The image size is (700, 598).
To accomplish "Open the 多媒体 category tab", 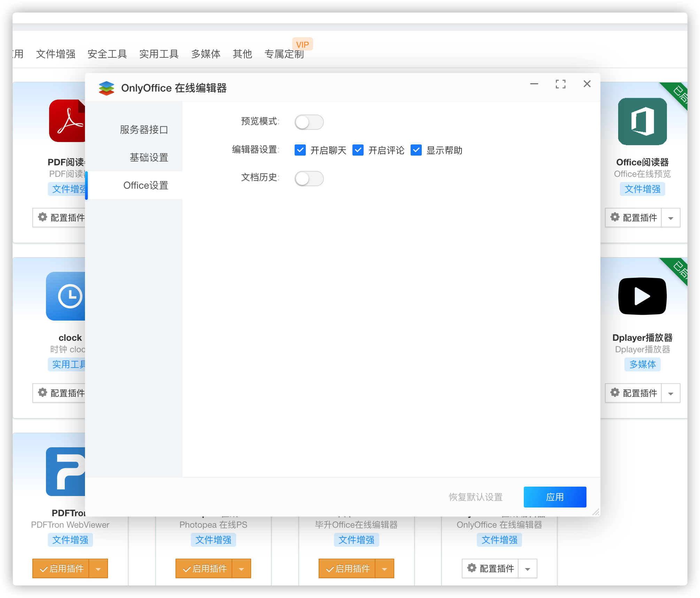I will click(x=205, y=54).
